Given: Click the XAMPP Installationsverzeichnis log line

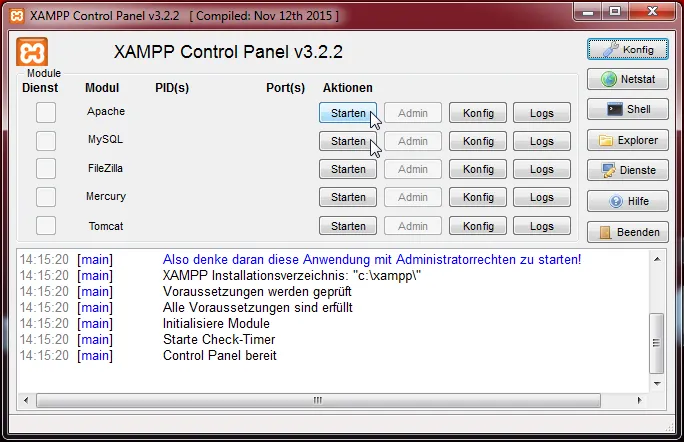Looking at the screenshot, I should coord(292,275).
